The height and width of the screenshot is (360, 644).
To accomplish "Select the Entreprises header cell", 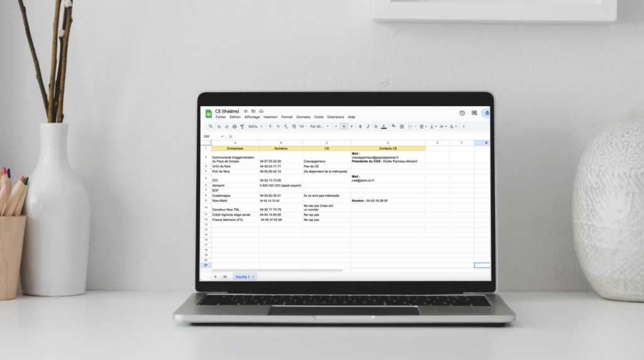I will point(235,148).
